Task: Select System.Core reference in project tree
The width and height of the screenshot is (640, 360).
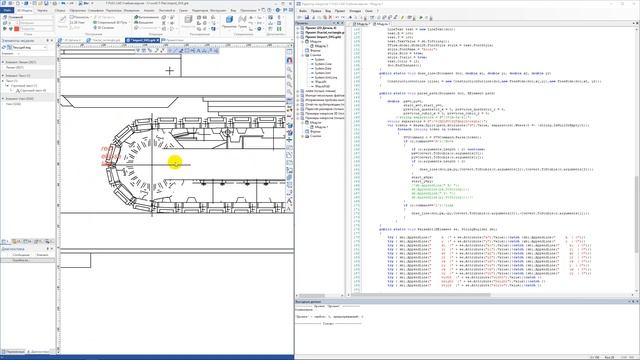Action: [323, 64]
